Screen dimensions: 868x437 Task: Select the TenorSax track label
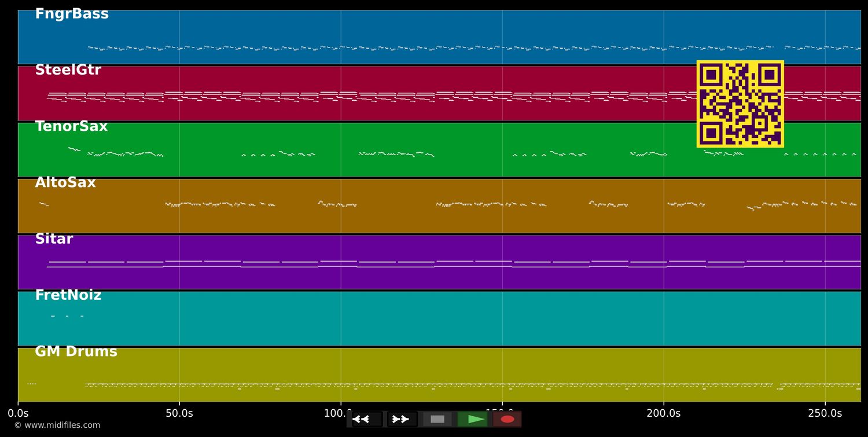click(71, 126)
